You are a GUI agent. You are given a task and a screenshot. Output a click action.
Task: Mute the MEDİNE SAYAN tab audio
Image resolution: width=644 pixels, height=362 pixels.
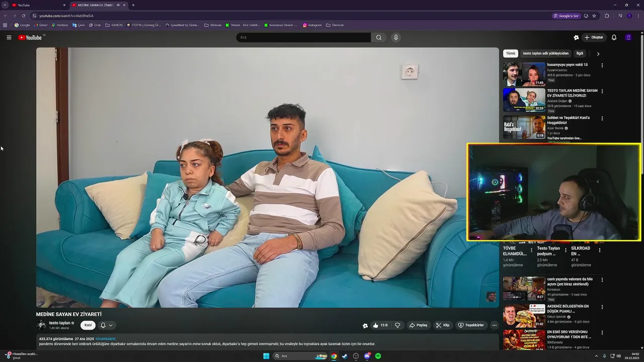pos(118,5)
